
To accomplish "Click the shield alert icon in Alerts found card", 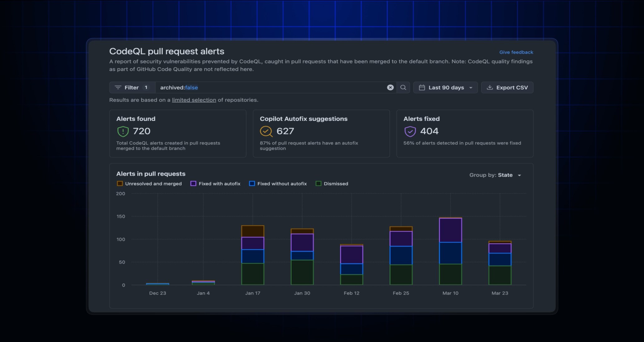I will [123, 131].
